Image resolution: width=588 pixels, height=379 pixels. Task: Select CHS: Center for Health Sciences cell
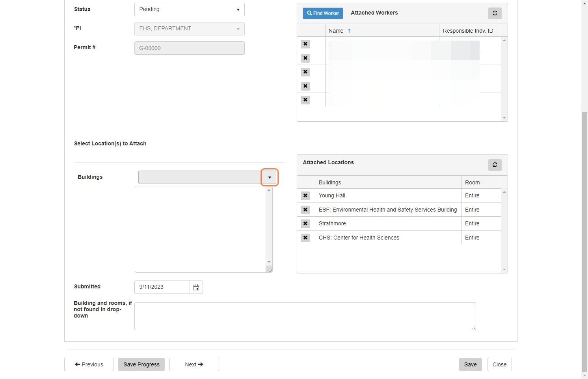coord(388,238)
